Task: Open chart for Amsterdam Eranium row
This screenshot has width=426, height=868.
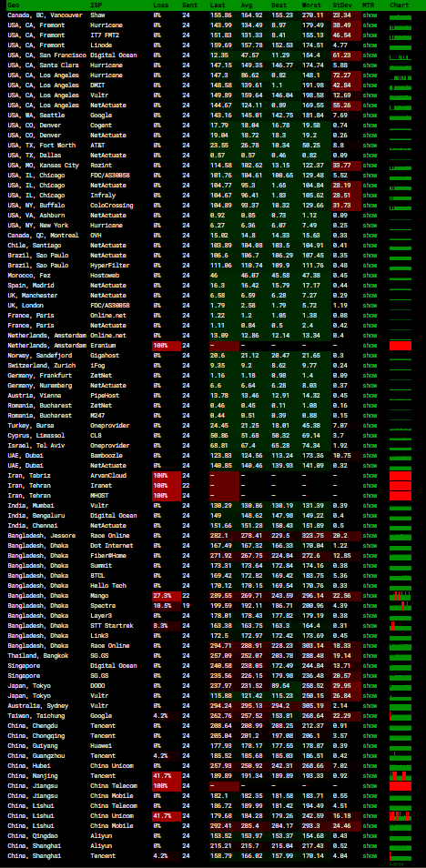Action: tap(401, 346)
